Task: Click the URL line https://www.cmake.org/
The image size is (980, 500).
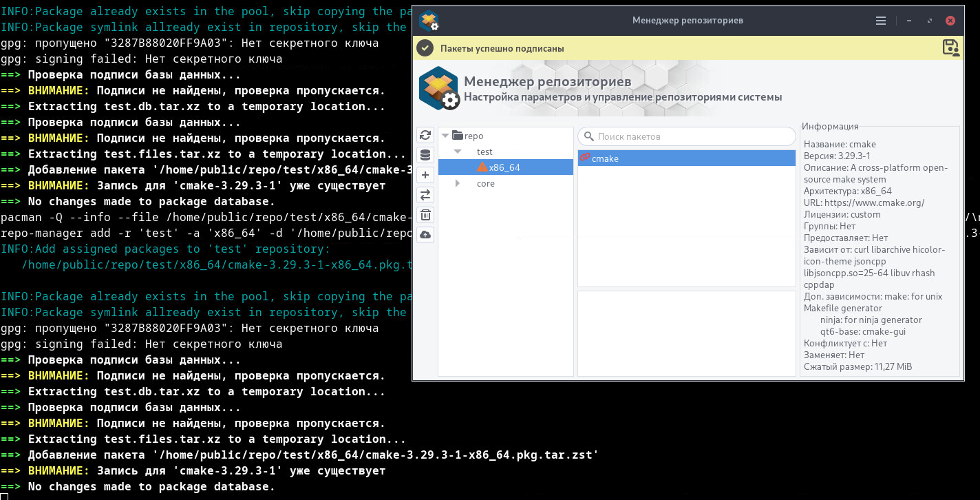Action: [x=864, y=202]
